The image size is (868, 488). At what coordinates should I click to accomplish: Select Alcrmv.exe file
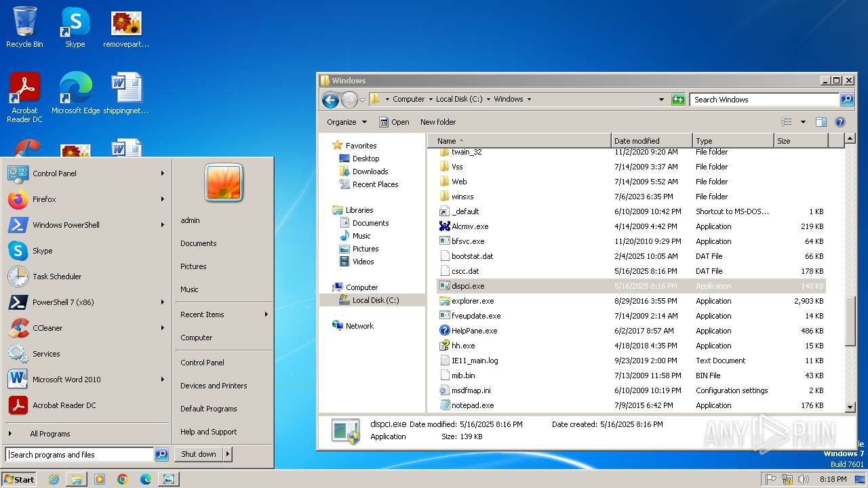pyautogui.click(x=470, y=226)
